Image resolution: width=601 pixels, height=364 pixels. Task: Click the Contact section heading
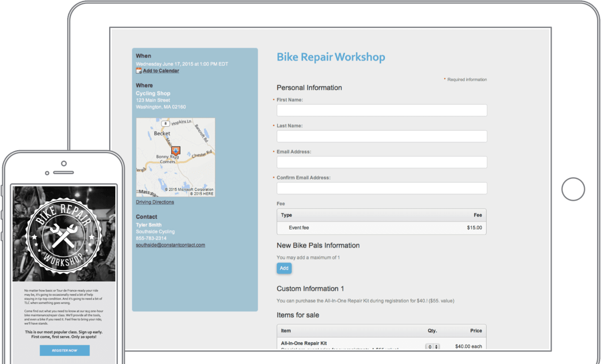pos(146,217)
